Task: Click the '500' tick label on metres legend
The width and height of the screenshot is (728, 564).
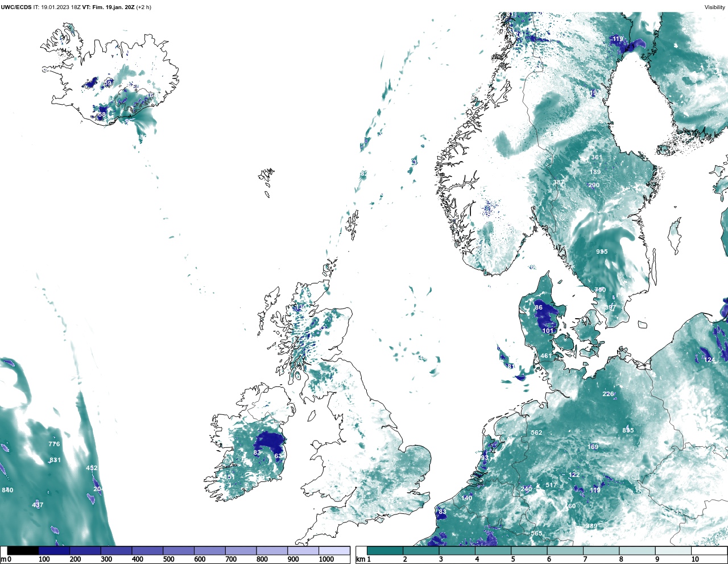Action: 169,559
